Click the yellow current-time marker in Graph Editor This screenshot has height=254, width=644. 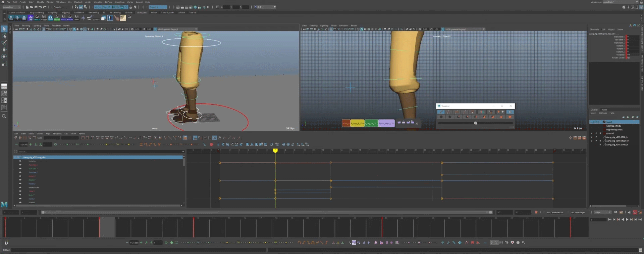point(275,151)
